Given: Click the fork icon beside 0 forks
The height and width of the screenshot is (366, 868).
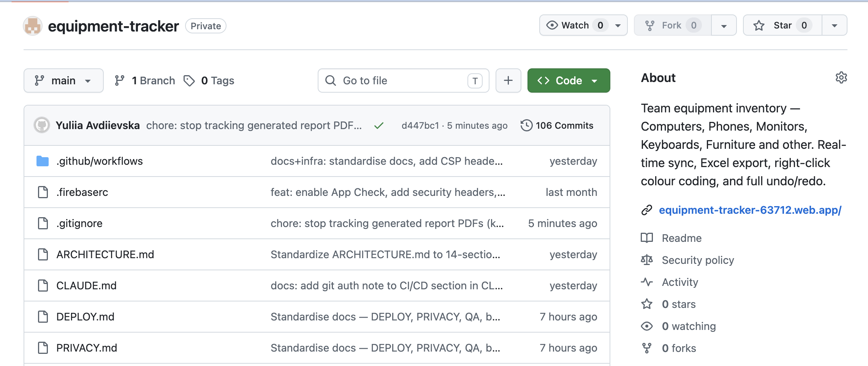Looking at the screenshot, I should click(647, 348).
